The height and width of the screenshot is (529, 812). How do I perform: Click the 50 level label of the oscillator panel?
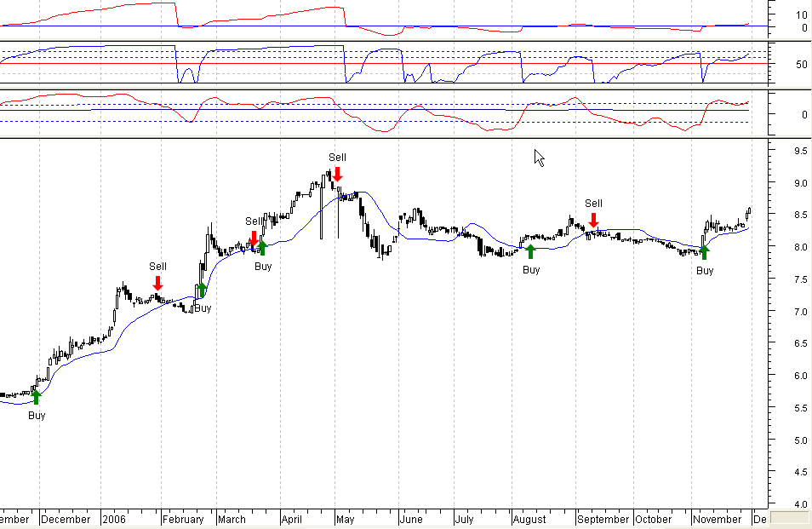(802, 65)
